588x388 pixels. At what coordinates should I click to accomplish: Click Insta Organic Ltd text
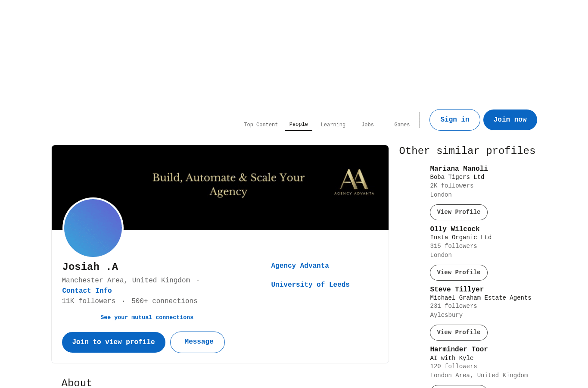point(460,238)
